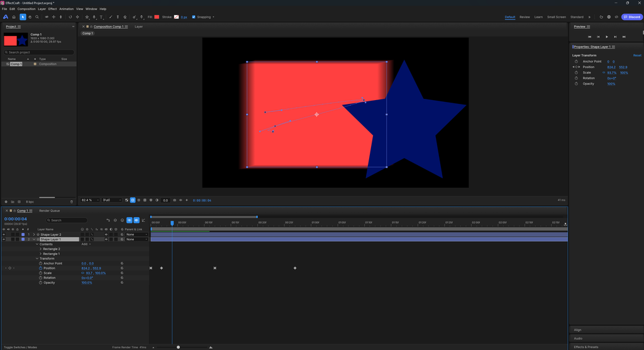
Task: Click the Home icon in toolbar
Action: pyautogui.click(x=14, y=17)
